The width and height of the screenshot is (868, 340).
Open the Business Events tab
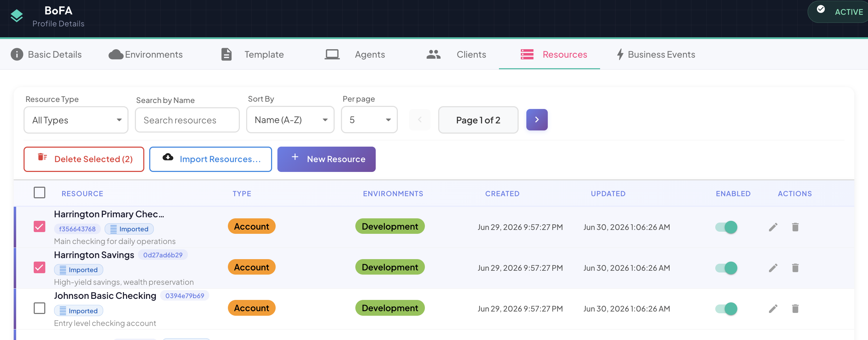[656, 54]
